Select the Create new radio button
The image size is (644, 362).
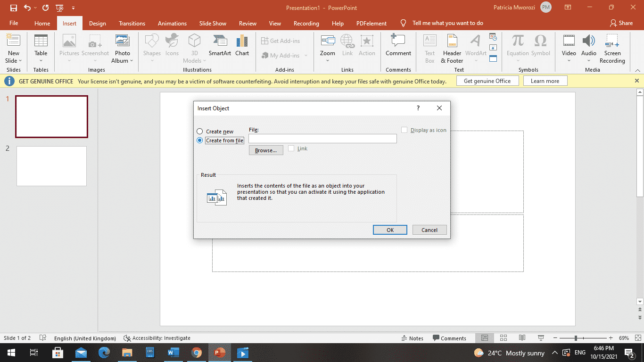[200, 131]
